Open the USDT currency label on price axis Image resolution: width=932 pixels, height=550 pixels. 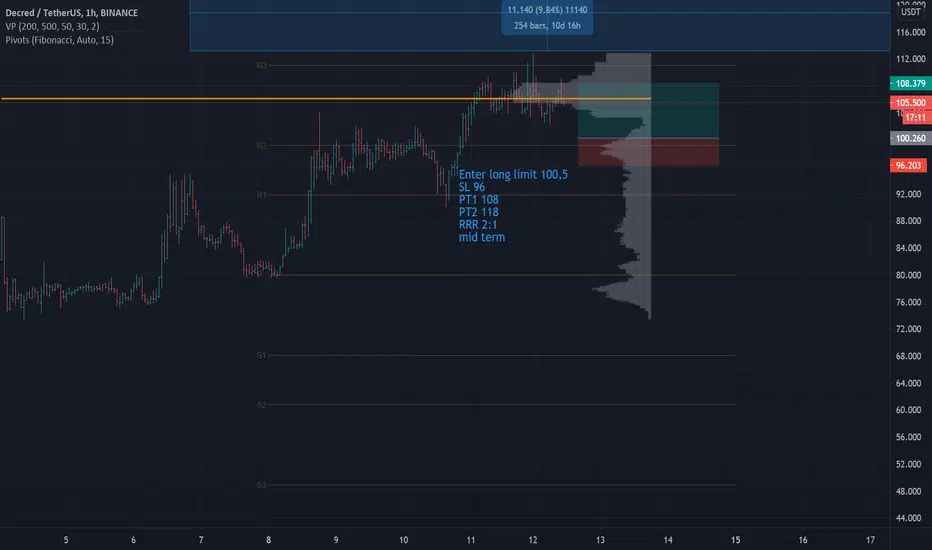click(x=910, y=12)
